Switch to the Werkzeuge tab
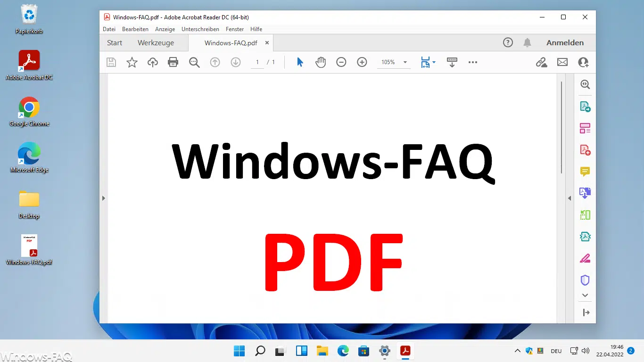The image size is (644, 362). pyautogui.click(x=156, y=43)
